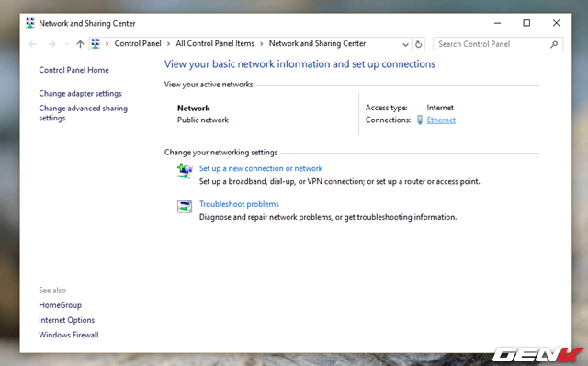Select All Control Panel Items breadcrumb
The height and width of the screenshot is (366, 588).
click(215, 43)
